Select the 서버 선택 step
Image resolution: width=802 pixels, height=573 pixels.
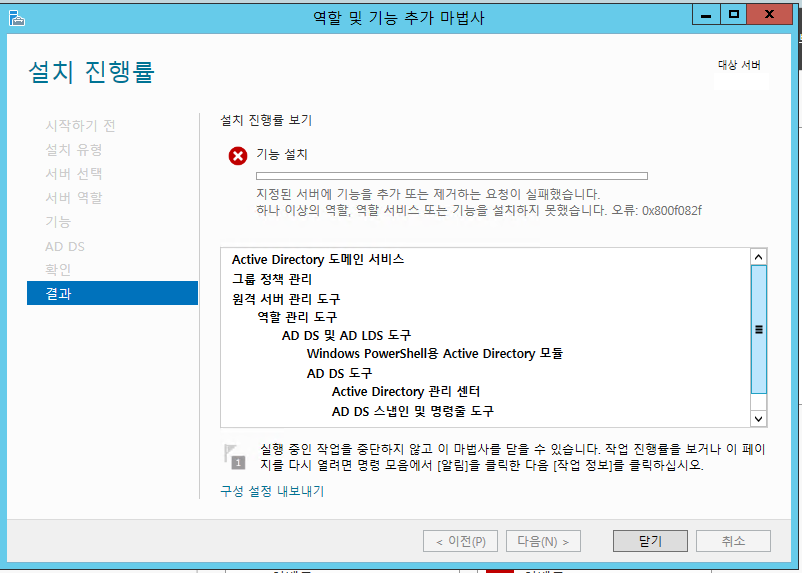pos(74,173)
